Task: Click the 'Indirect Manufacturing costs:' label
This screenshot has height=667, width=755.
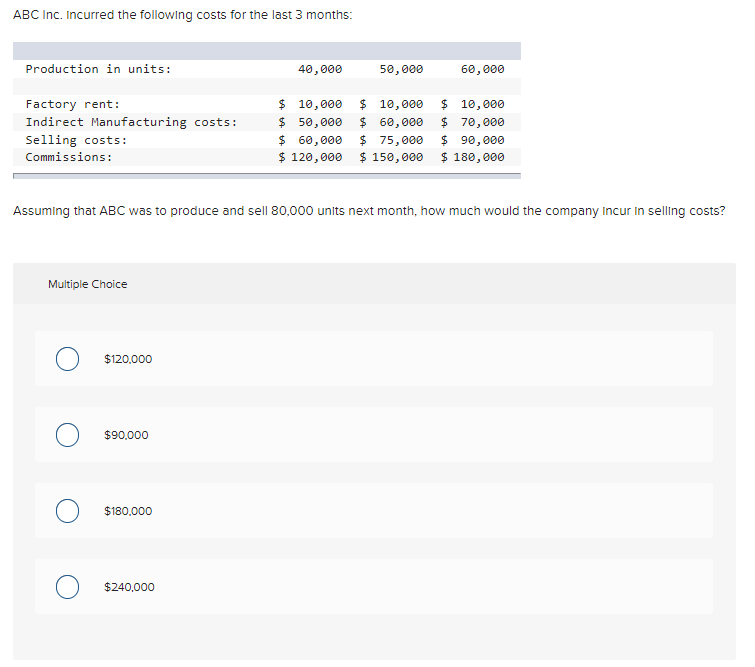Action: pyautogui.click(x=131, y=122)
